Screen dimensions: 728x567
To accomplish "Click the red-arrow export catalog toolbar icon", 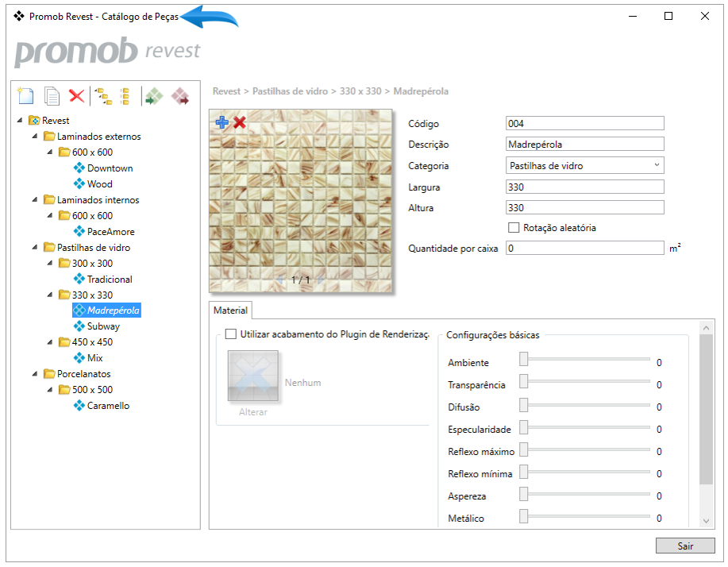I will pyautogui.click(x=180, y=96).
